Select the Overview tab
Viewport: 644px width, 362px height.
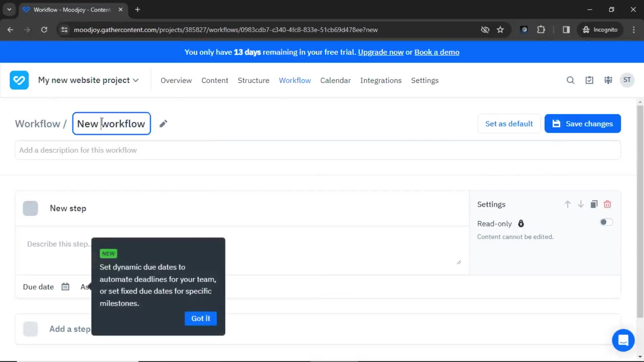pos(176,80)
